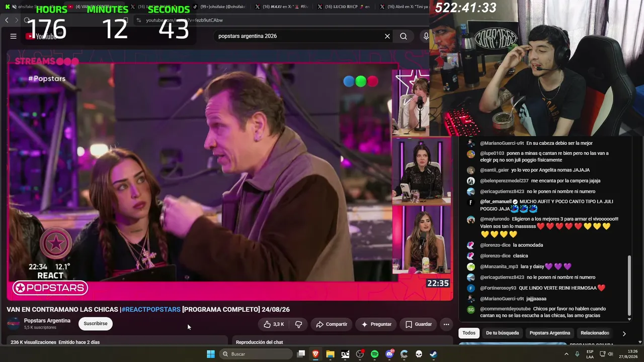Clear the YouTube search box text
644x362 pixels.
point(387,36)
